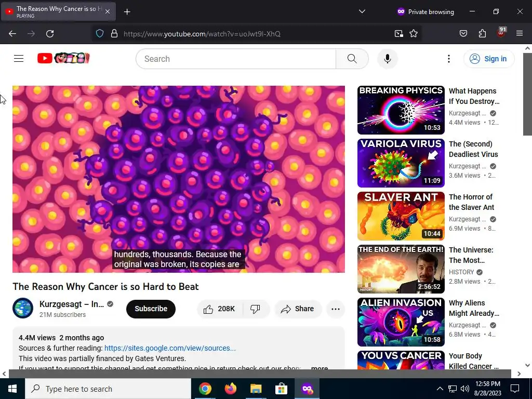The image size is (532, 399).
Task: Click the video player to pause
Action: tap(179, 179)
